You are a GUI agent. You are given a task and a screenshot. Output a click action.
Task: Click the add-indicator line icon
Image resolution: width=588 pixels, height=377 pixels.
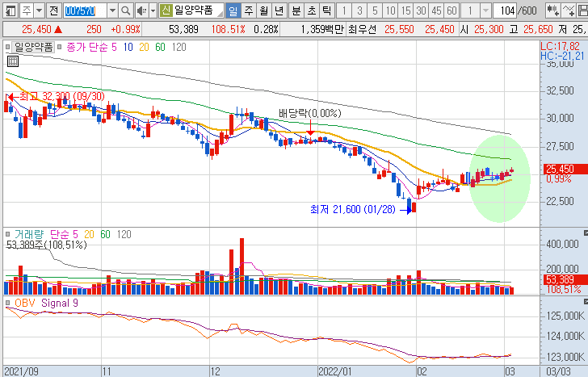569,10
